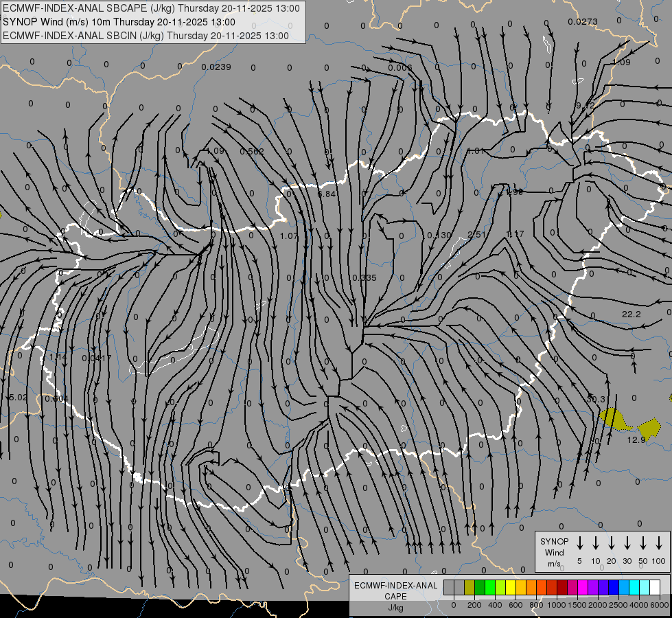Click the '6000' tick label on CAPE scale

coord(660,605)
